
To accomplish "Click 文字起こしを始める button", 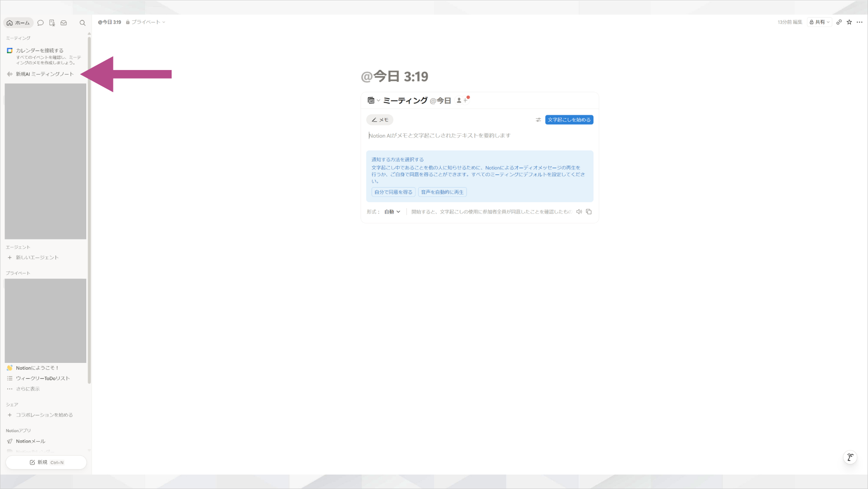I will tap(569, 120).
